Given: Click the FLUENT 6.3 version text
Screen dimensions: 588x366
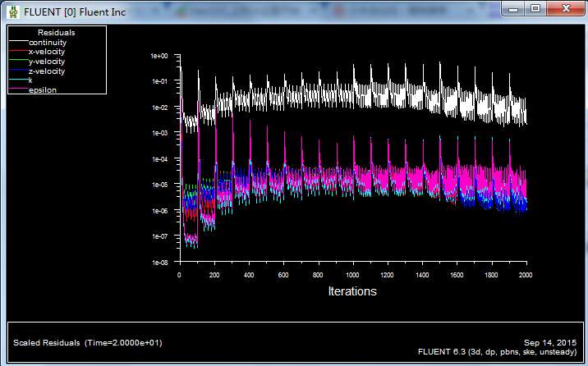Looking at the screenshot, I should [x=498, y=351].
